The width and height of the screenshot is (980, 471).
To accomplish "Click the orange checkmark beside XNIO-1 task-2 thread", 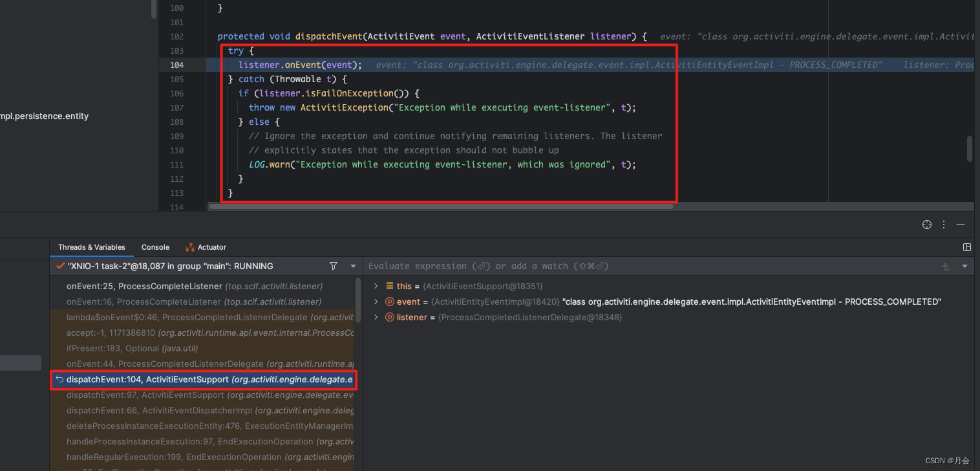I will [60, 266].
